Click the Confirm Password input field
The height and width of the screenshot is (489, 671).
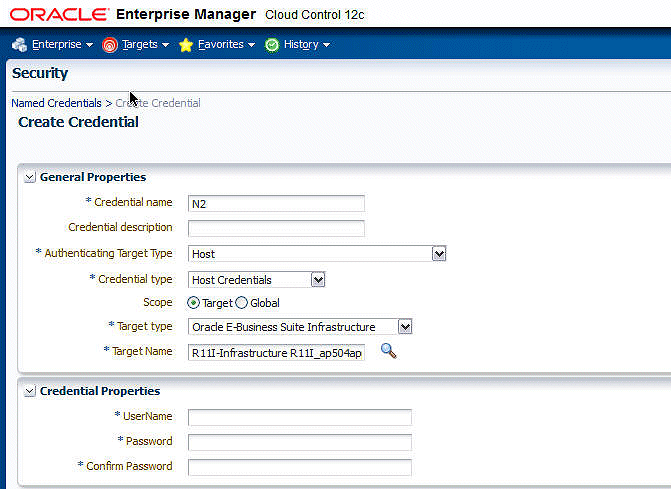click(300, 467)
